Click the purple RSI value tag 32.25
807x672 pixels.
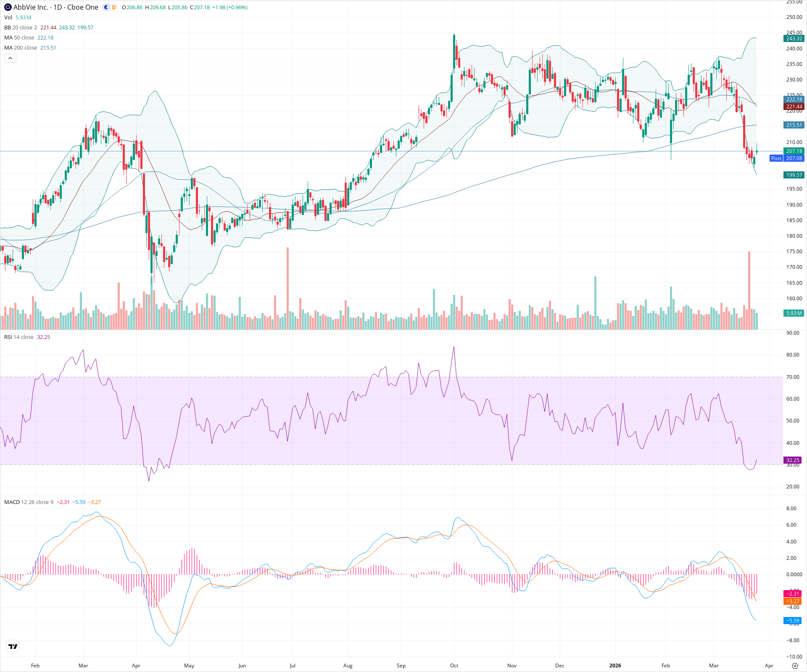[x=793, y=460]
